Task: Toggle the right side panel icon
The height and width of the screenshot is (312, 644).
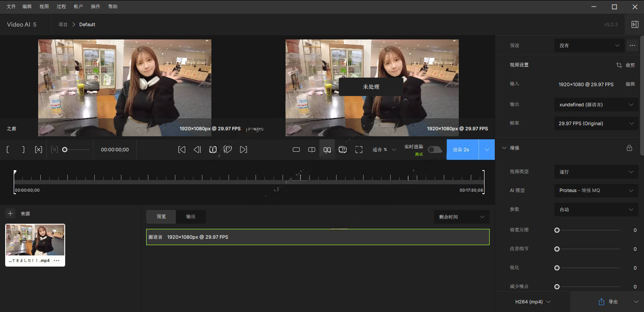Action: click(x=635, y=24)
